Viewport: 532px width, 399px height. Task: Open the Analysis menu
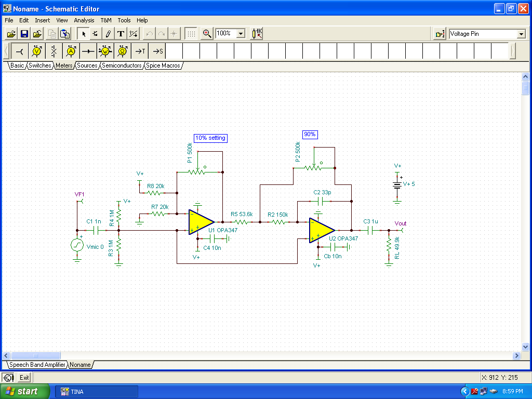tap(84, 20)
